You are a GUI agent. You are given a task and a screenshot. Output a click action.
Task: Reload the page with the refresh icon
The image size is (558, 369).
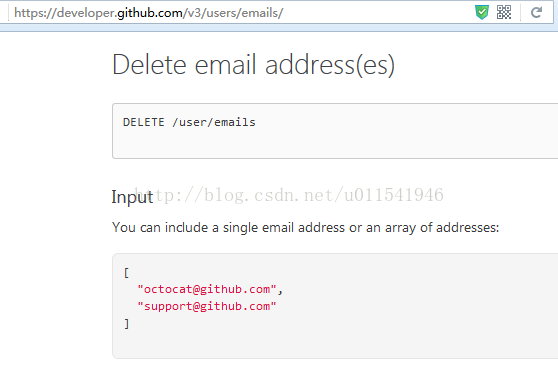536,12
